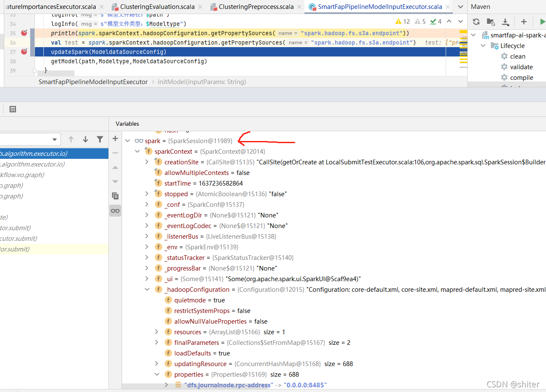Screen dimensions: 546x392
Task: Switch to the ClusteringPreprocess.scala tab
Action: 256,7
